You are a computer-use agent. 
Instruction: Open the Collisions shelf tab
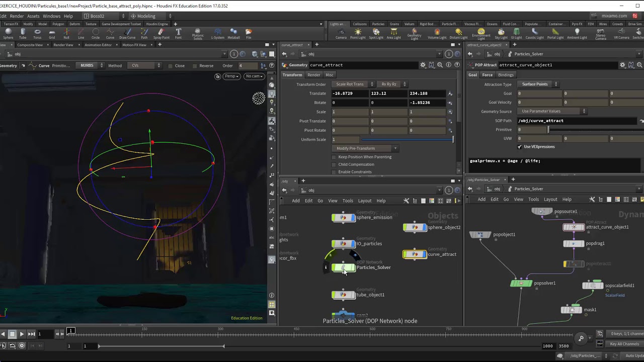(360, 24)
